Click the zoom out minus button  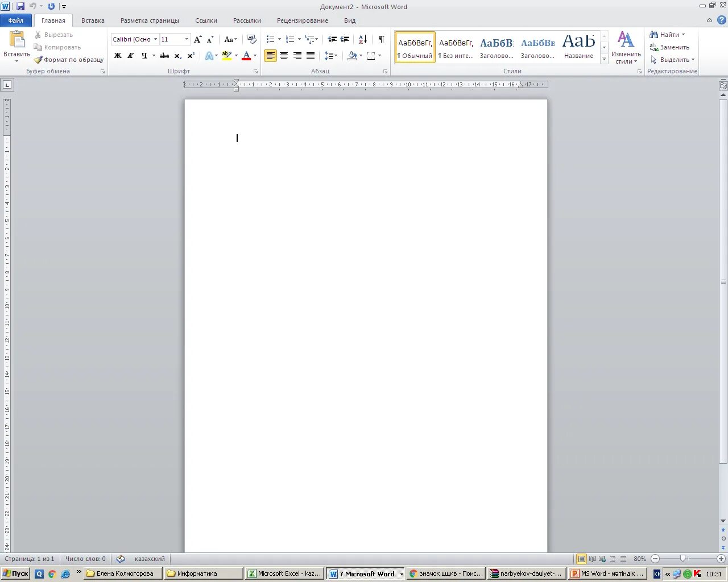tap(655, 559)
